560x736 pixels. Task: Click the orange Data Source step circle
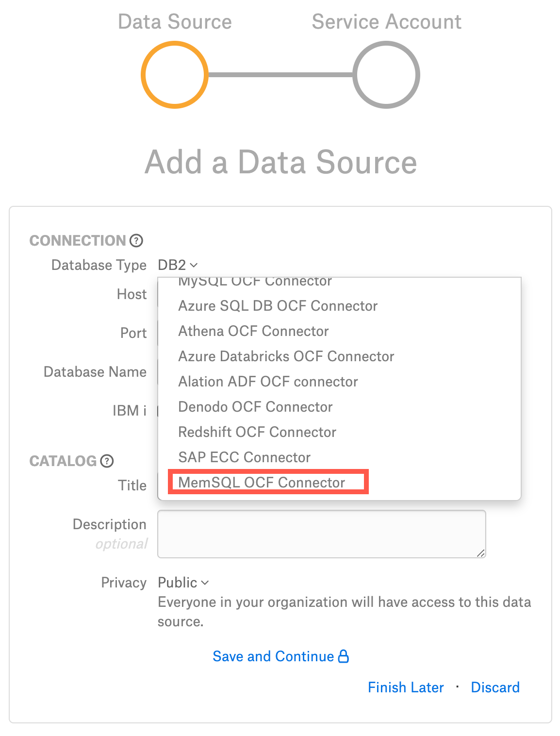pyautogui.click(x=175, y=75)
